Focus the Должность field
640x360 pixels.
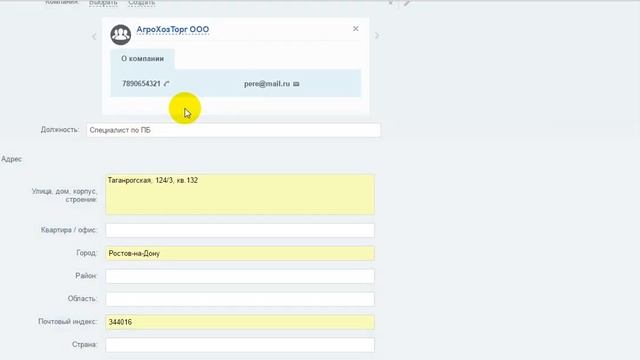(233, 130)
